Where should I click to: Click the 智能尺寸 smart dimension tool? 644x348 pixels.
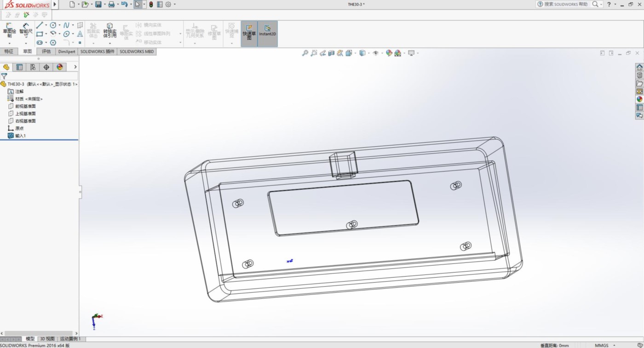click(x=26, y=30)
